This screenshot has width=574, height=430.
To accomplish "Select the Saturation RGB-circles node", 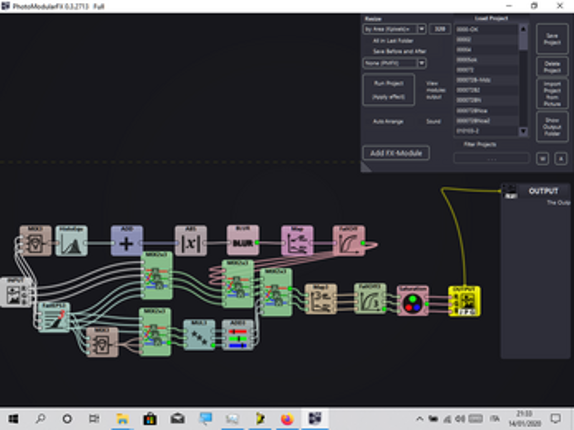I will click(x=413, y=301).
